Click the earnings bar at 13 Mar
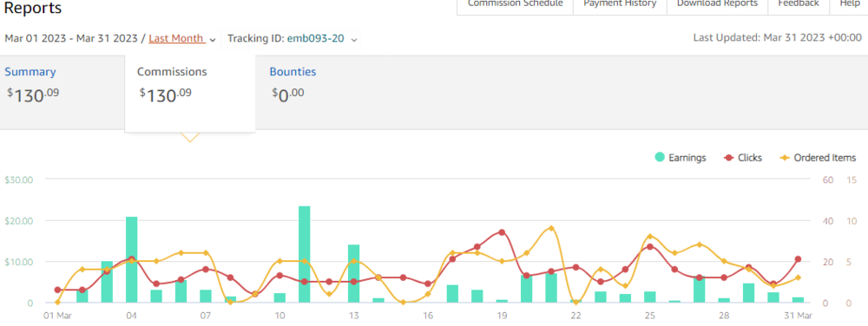The image size is (868, 326). pos(354,273)
